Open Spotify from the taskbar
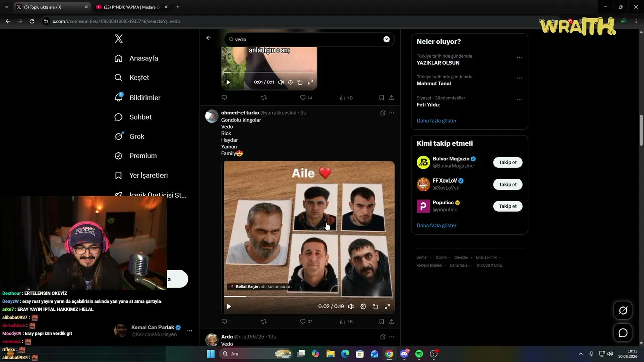Image resolution: width=644 pixels, height=362 pixels. pos(419,354)
